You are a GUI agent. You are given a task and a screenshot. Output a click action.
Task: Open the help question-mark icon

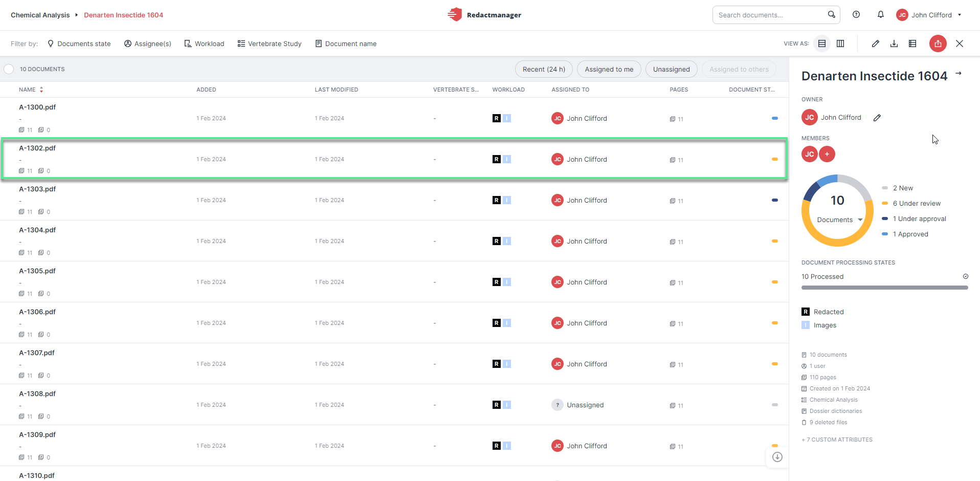856,15
